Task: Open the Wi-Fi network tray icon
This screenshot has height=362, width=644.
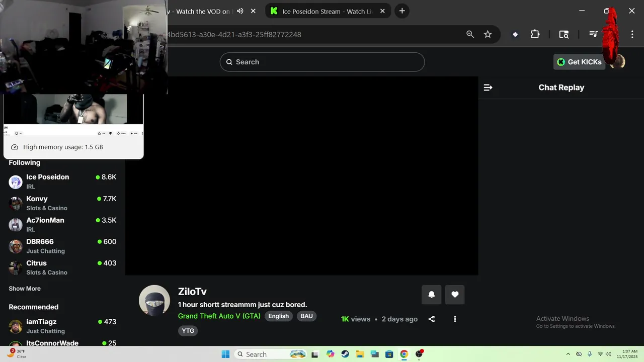Action: pyautogui.click(x=600, y=354)
